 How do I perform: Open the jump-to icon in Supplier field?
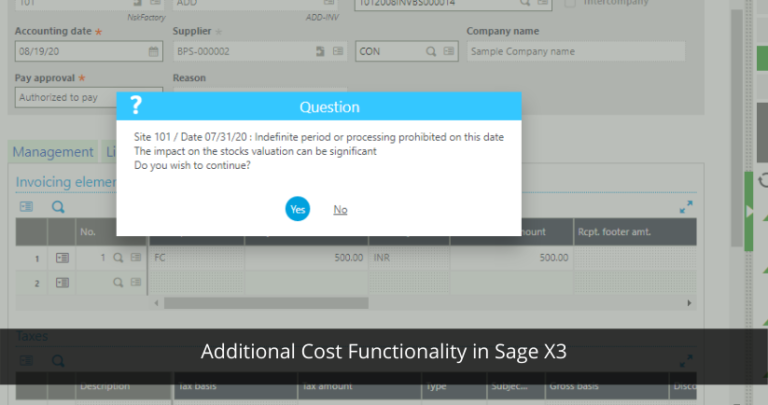[x=320, y=51]
